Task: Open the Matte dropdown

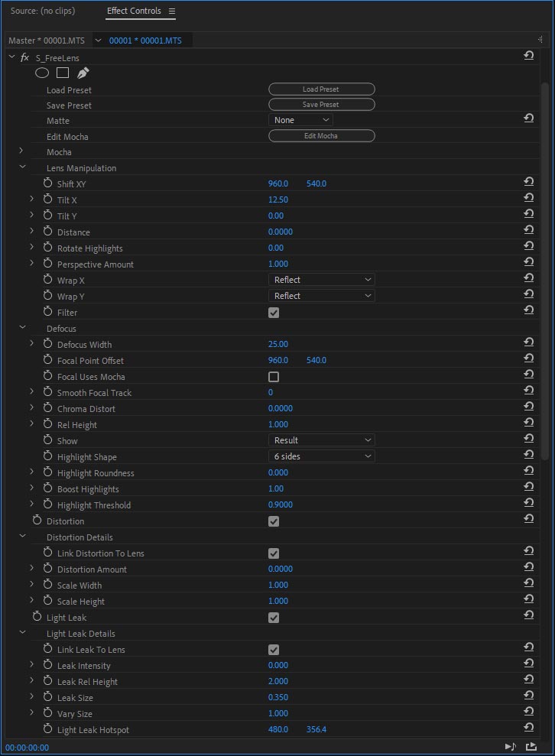Action: click(300, 120)
